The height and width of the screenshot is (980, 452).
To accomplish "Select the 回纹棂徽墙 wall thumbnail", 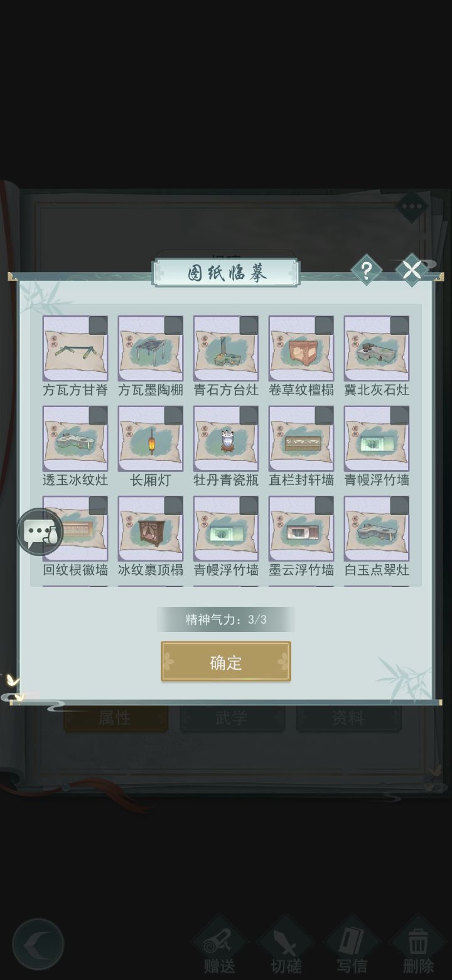I will (x=75, y=529).
